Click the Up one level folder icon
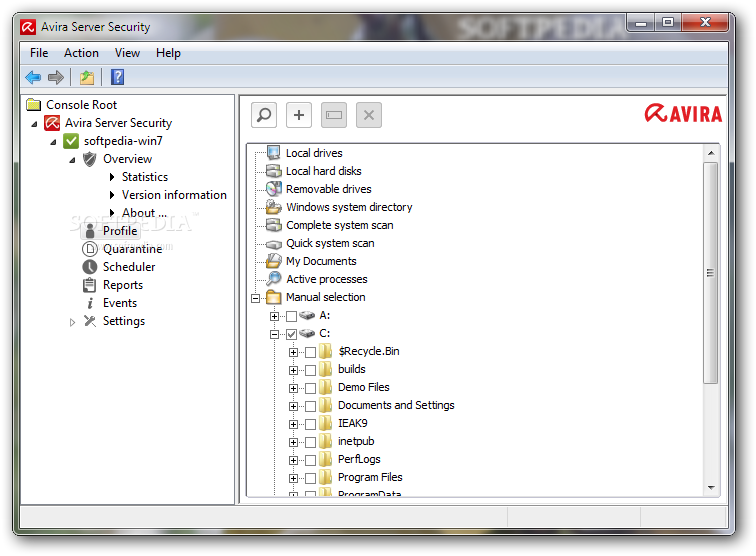This screenshot has width=756, height=556. pyautogui.click(x=87, y=77)
